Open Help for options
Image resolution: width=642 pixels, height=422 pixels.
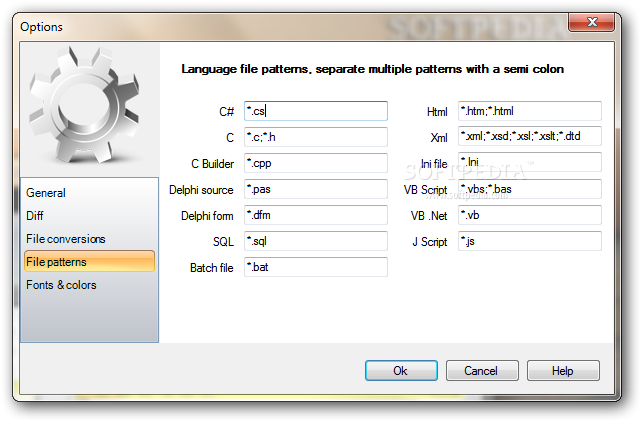coord(563,370)
